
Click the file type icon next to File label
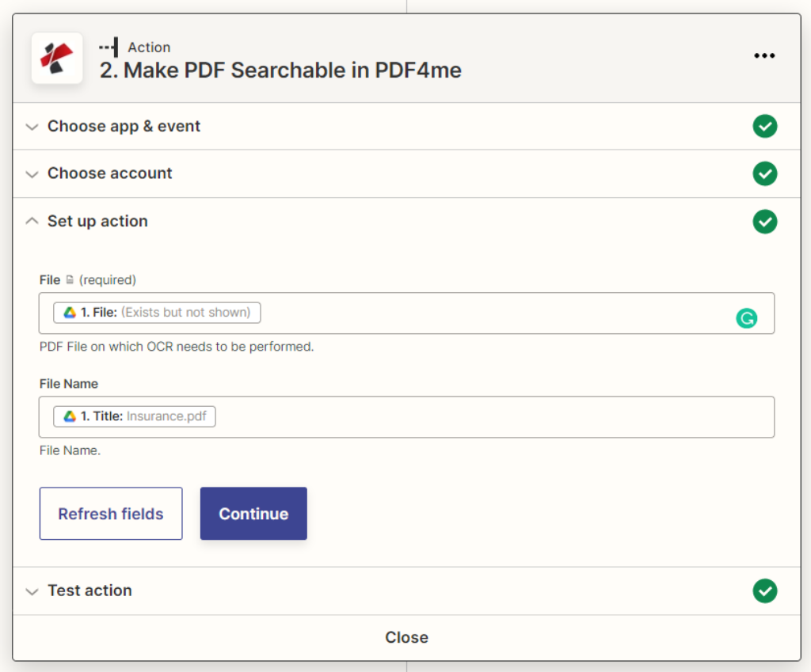[x=70, y=279]
